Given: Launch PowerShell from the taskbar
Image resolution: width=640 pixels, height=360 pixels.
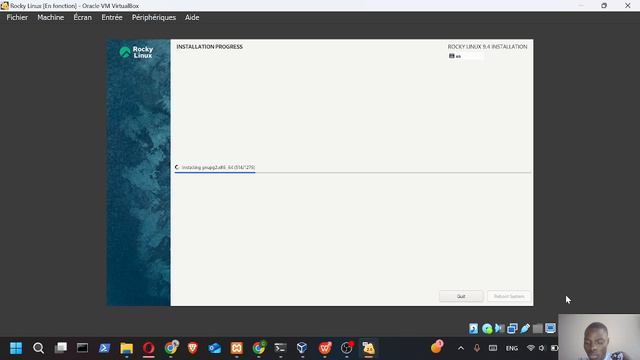Looking at the screenshot, I should click(x=104, y=348).
